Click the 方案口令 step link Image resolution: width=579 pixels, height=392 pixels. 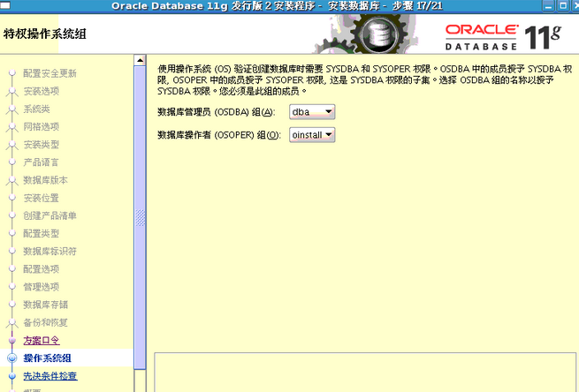(x=42, y=341)
